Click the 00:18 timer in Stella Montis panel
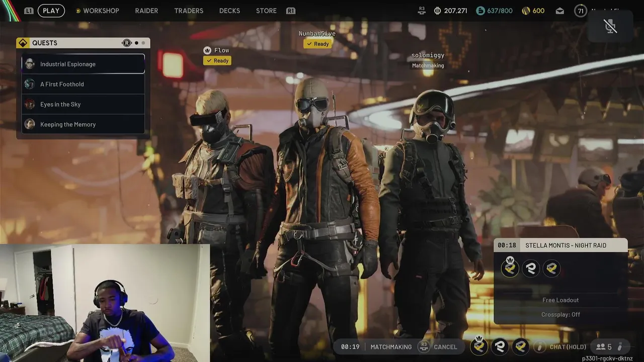 (507, 245)
